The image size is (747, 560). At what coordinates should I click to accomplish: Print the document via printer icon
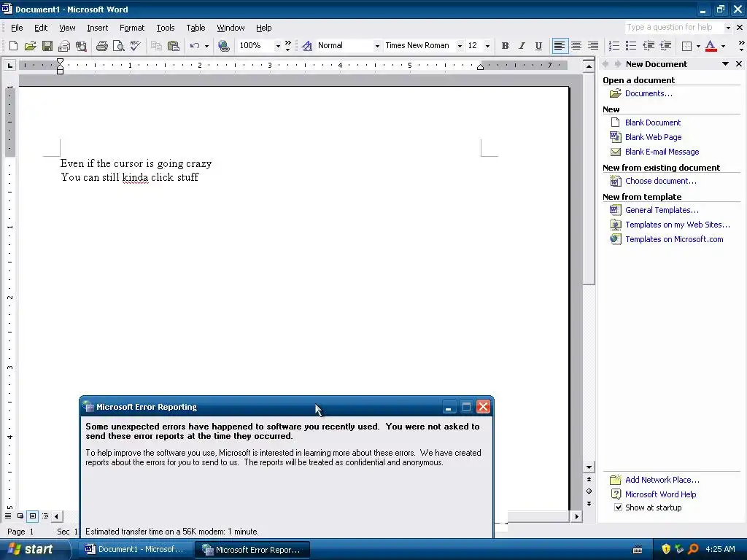(x=101, y=46)
